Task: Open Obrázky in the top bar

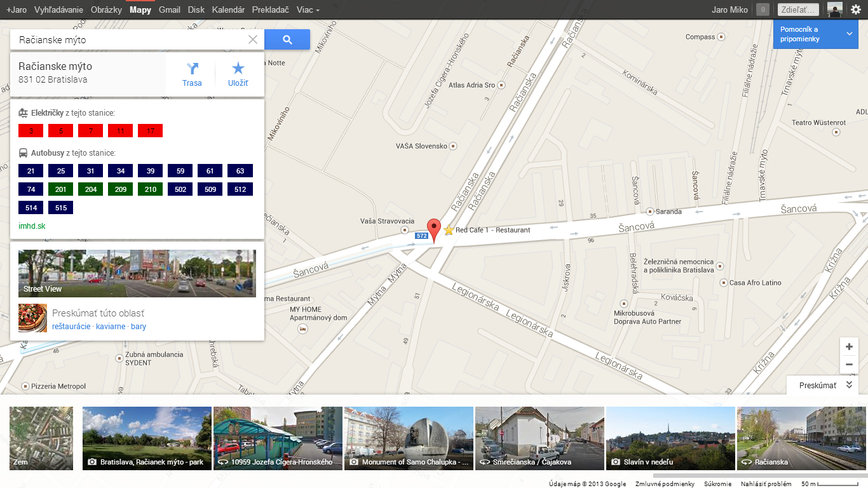Action: pos(106,10)
